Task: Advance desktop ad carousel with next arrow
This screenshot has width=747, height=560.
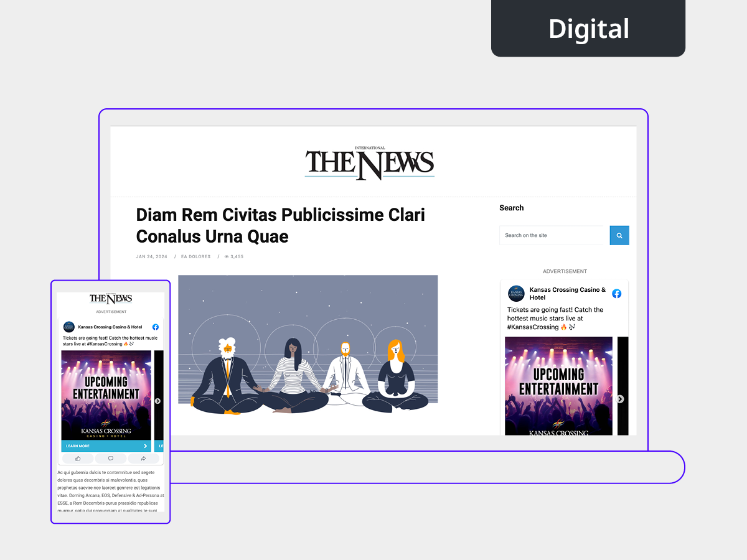Action: pyautogui.click(x=620, y=399)
